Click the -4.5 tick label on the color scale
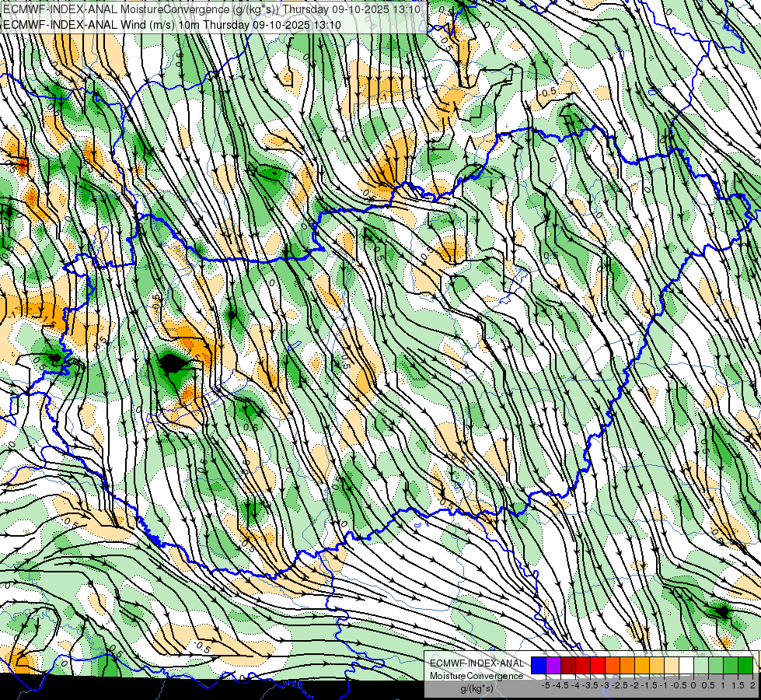This screenshot has width=761, height=700. coord(560,685)
